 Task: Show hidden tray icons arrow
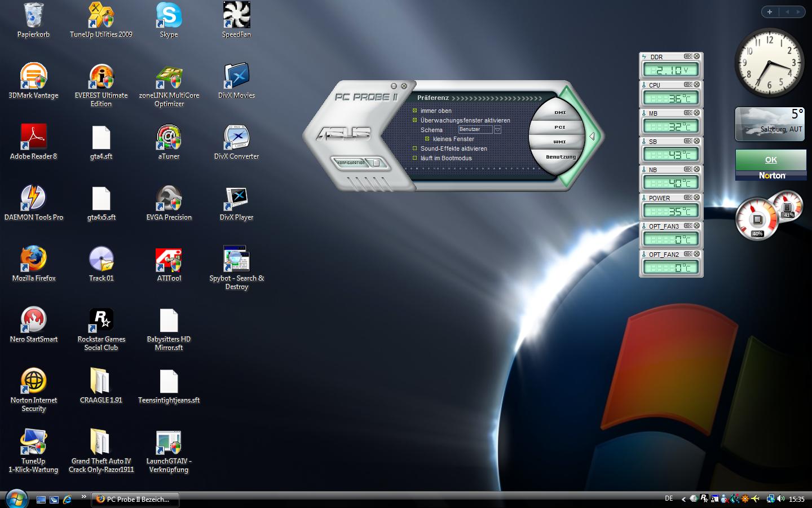pos(683,499)
